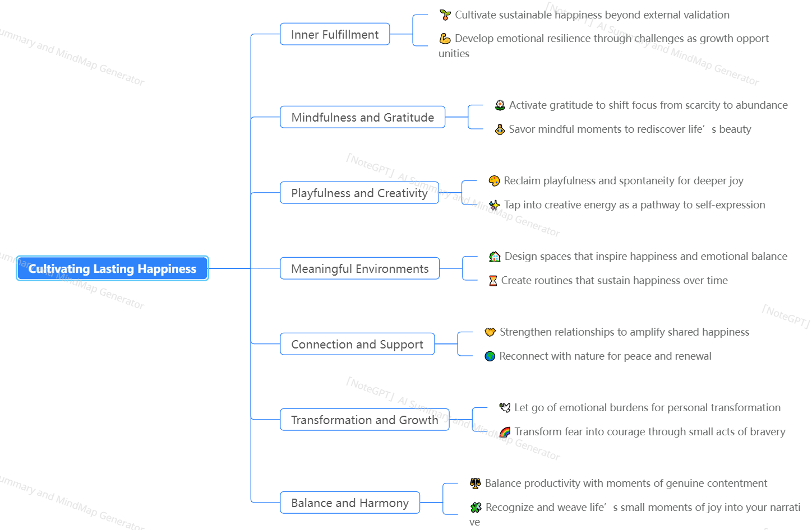
Task: Select the Balance and Harmony node
Action: [350, 503]
